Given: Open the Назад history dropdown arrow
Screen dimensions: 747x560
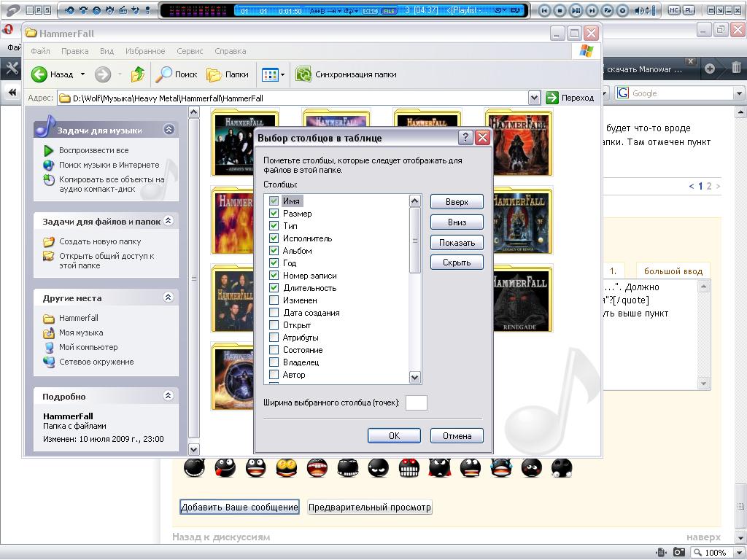Looking at the screenshot, I should click(x=82, y=74).
